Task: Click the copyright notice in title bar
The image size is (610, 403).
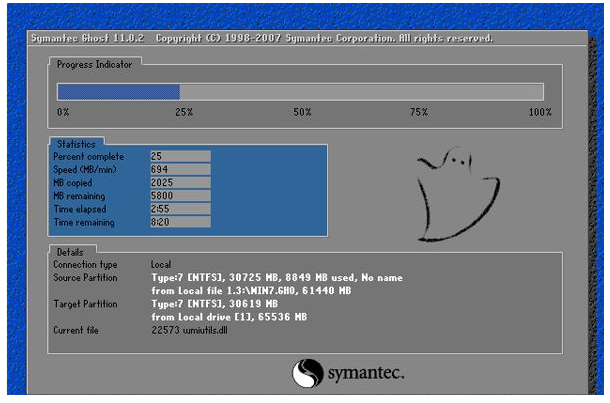Action: [324, 38]
